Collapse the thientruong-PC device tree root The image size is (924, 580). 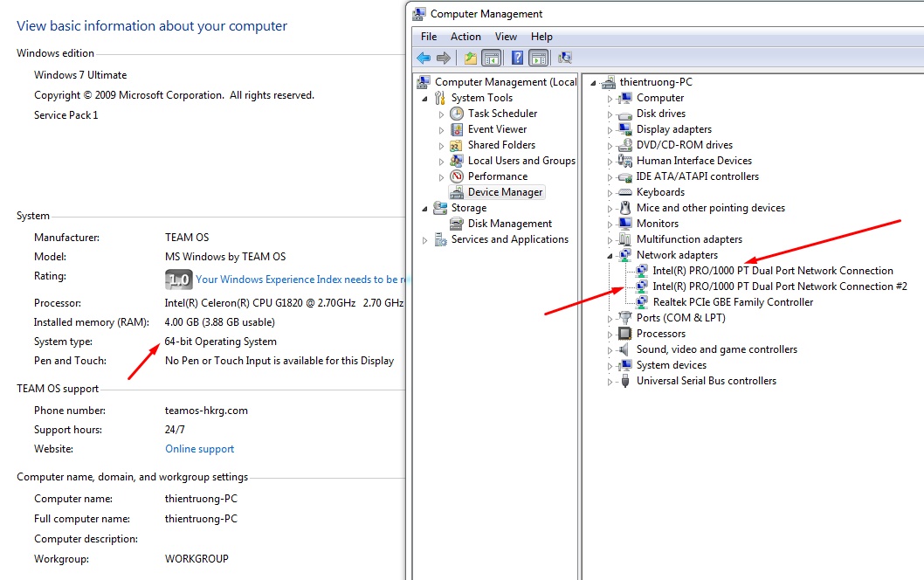pos(593,83)
